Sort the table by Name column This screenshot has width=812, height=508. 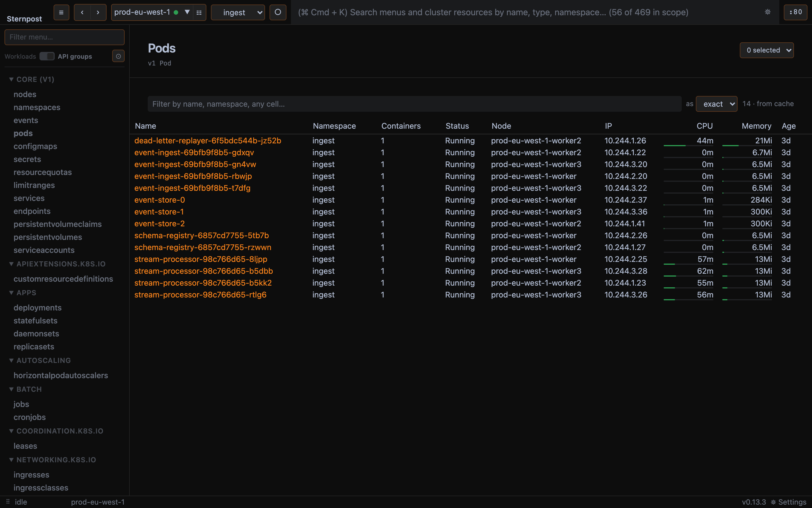click(x=145, y=126)
